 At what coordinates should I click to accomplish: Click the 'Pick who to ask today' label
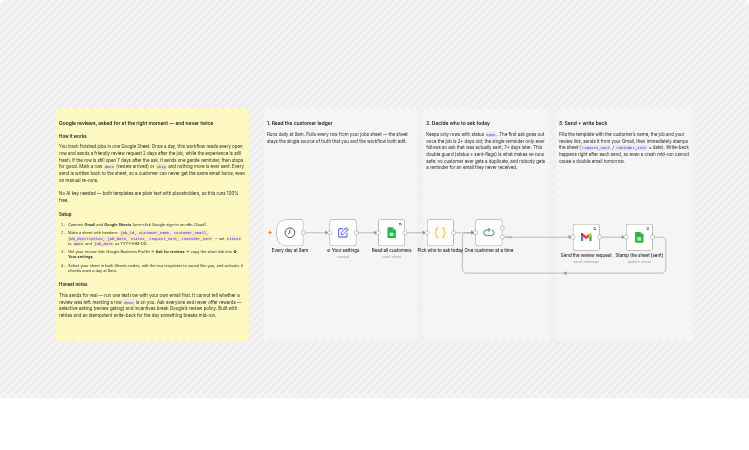tap(440, 250)
